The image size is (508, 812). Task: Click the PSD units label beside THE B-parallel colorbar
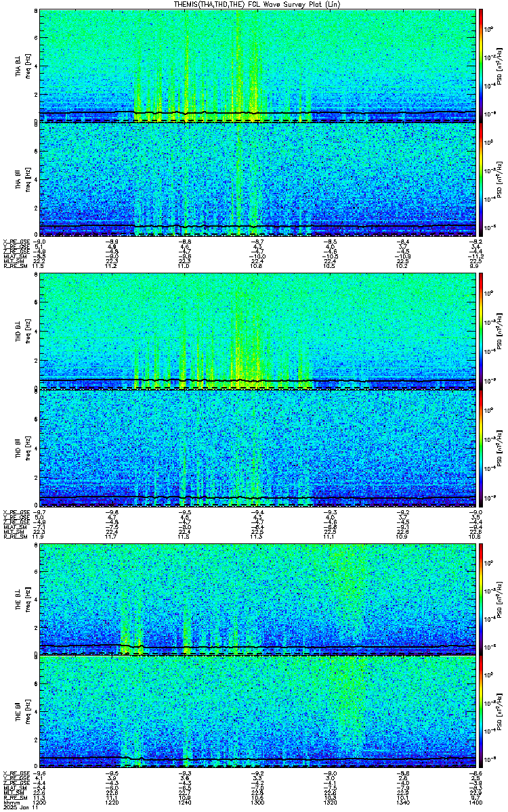click(501, 712)
